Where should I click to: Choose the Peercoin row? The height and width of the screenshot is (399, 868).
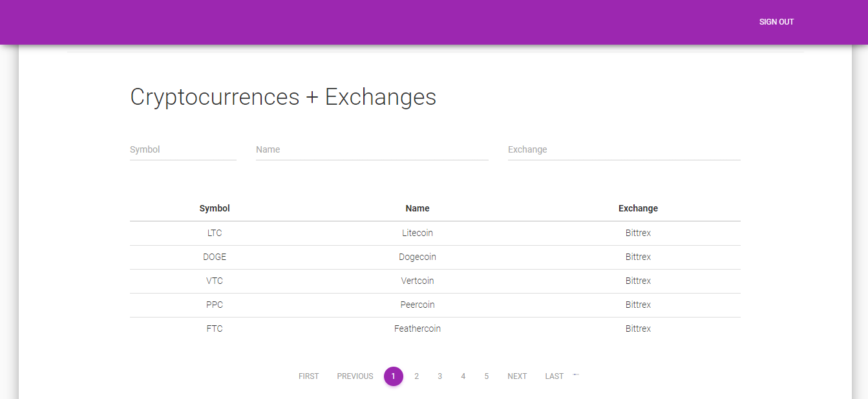[x=418, y=305]
